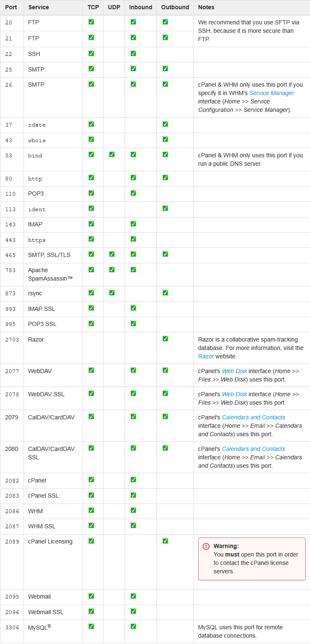Image resolution: width=310 pixels, height=644 pixels.
Task: Open the Razor website link
Action: tap(206, 356)
